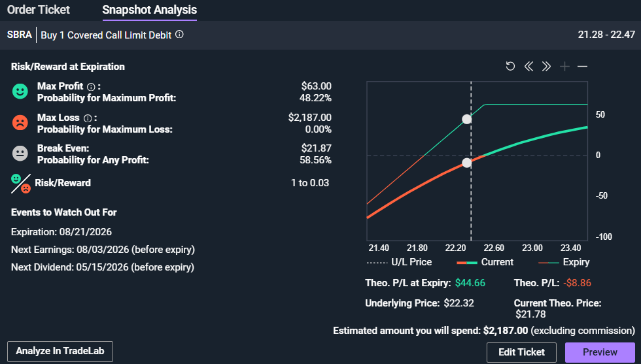Open Analyze In TradeLab

60,352
